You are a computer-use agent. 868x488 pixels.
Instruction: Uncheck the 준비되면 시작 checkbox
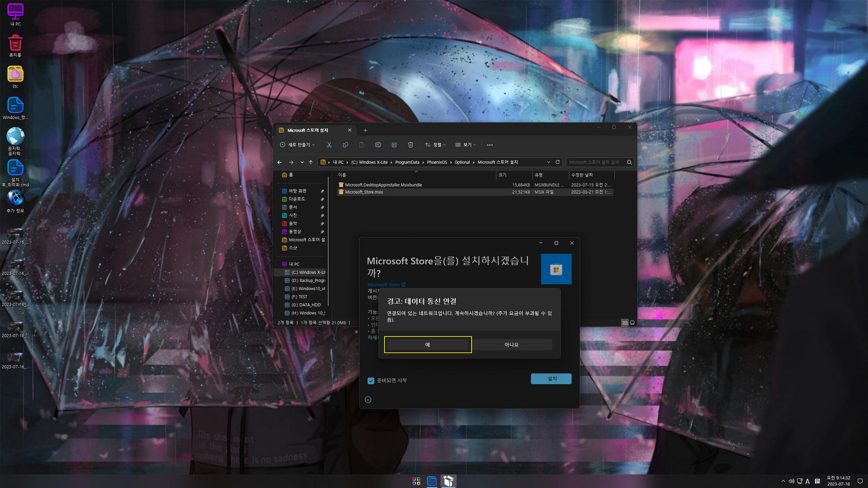click(371, 381)
